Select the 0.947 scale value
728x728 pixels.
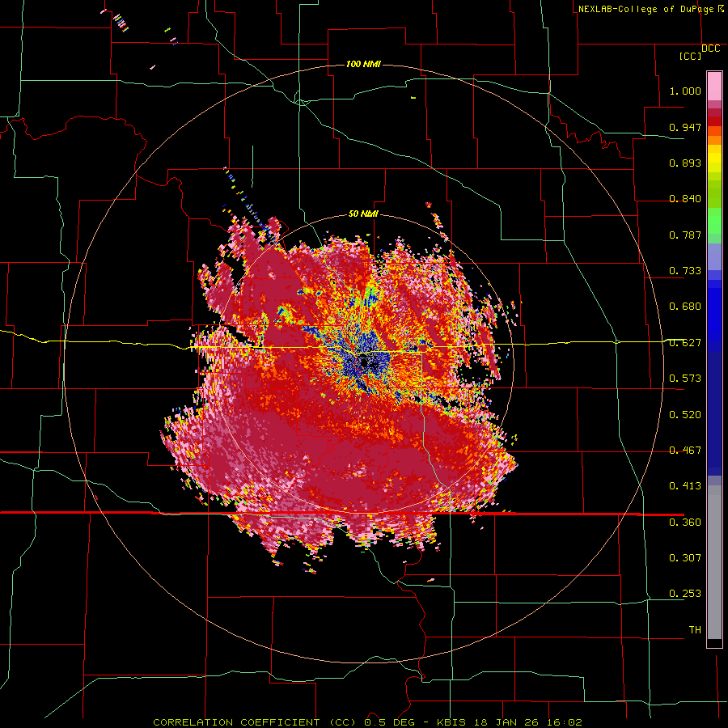[685, 127]
